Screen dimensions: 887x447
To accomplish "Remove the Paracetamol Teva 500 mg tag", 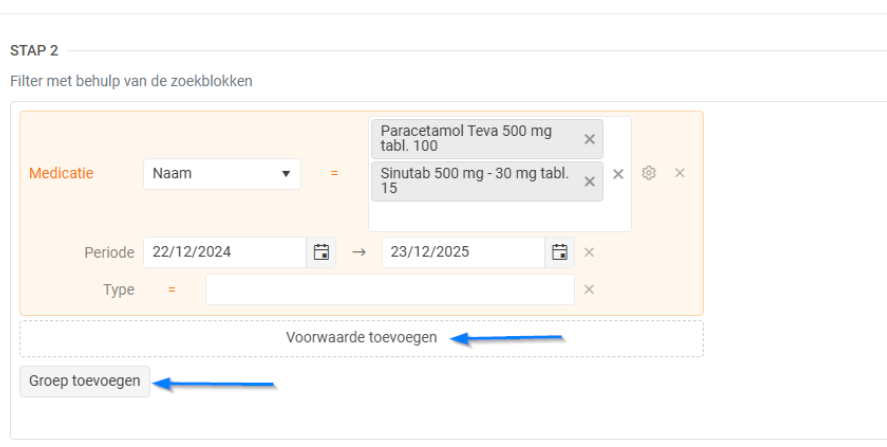I will tap(589, 139).
